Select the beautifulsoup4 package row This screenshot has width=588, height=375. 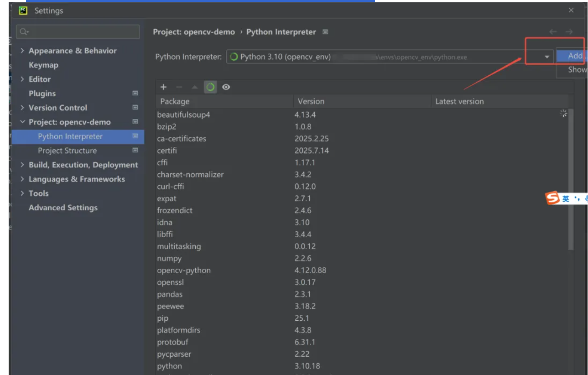click(362, 115)
